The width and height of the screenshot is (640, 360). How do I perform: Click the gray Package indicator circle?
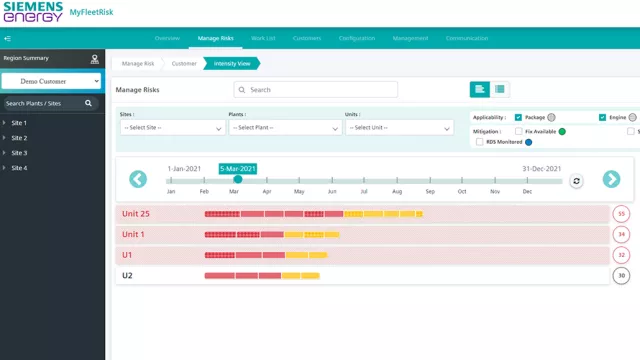(x=551, y=118)
